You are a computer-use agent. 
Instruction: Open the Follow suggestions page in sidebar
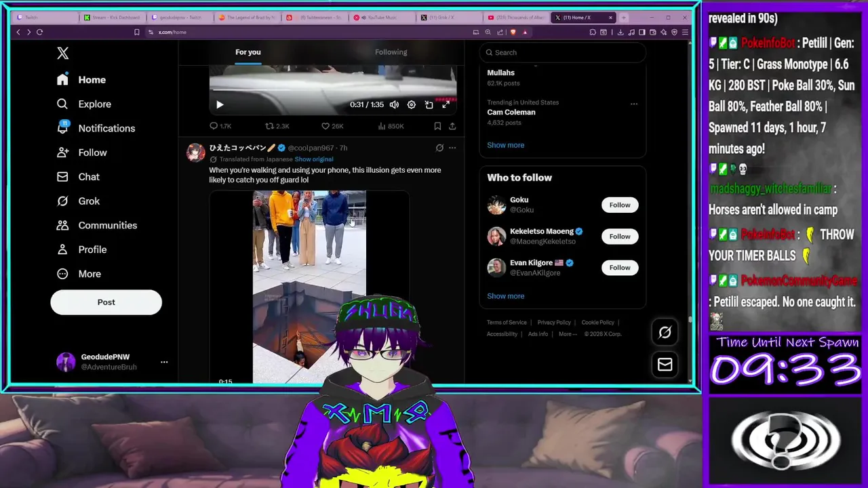tap(82, 152)
